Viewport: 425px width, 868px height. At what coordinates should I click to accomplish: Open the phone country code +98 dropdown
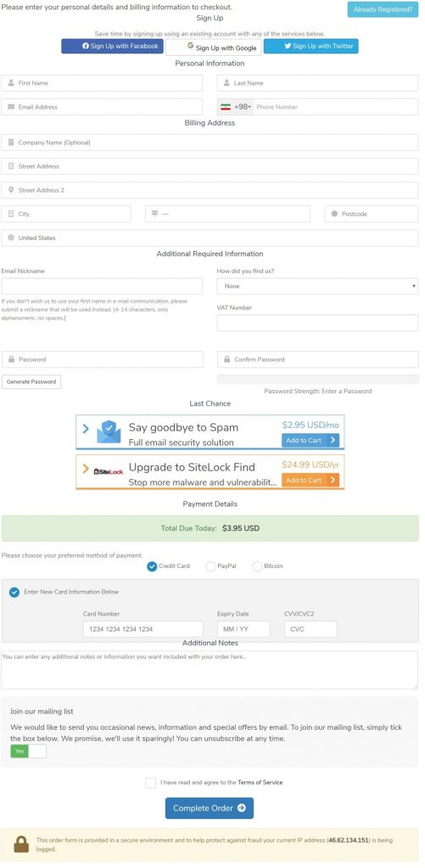click(236, 107)
